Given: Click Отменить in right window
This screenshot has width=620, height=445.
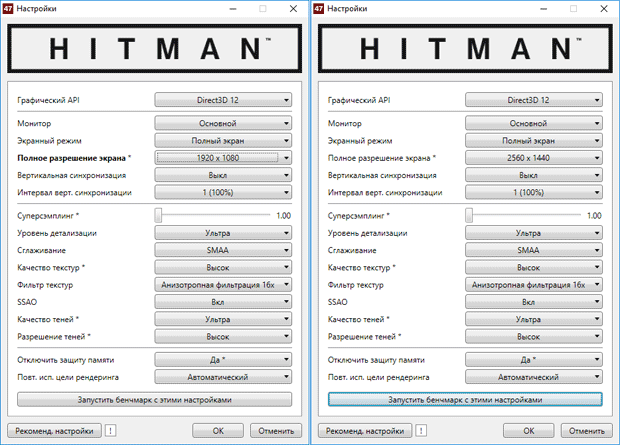Looking at the screenshot, I should pos(587,431).
